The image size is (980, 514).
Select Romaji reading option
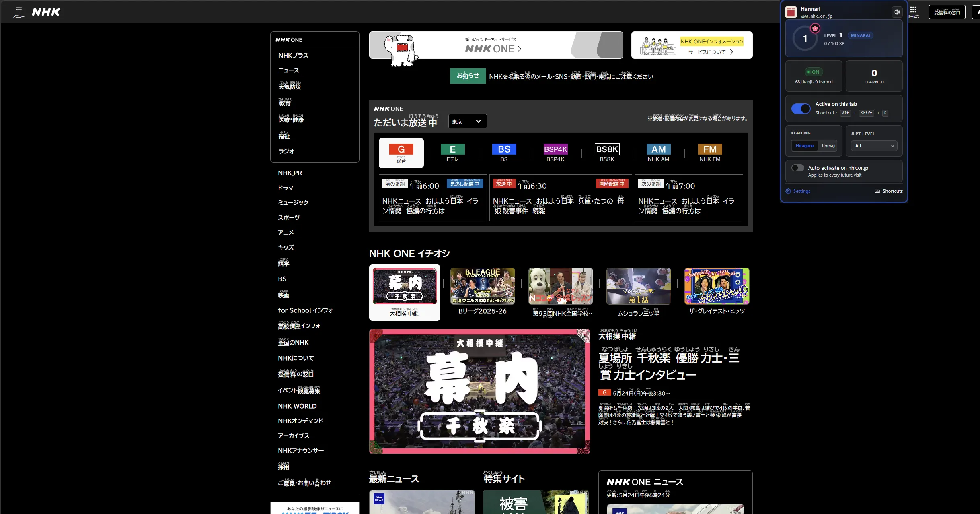[828, 146]
